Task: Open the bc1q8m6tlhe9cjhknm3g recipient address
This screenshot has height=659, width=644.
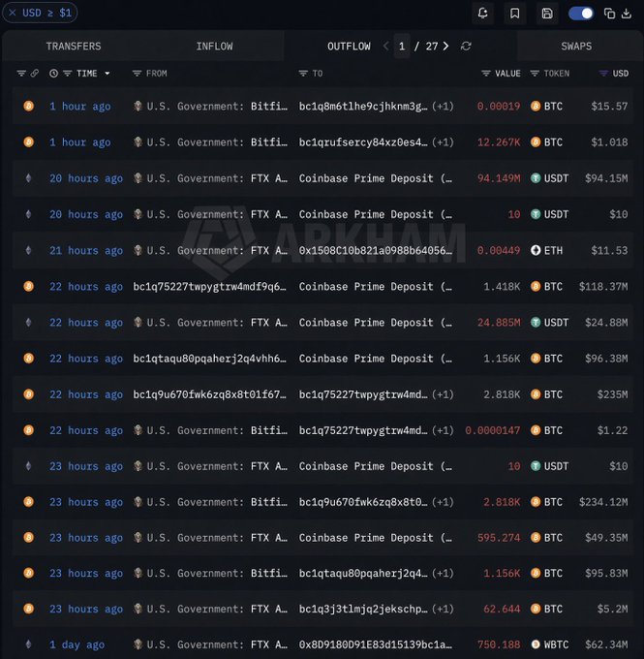Action: click(x=363, y=107)
